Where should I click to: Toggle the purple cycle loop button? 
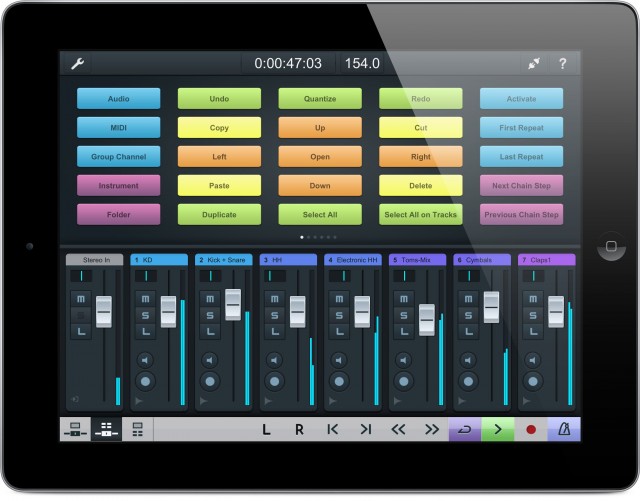click(465, 430)
